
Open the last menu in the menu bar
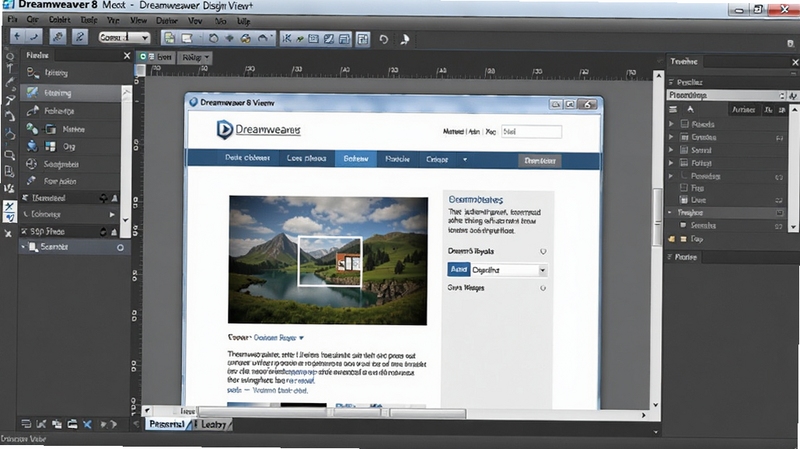pyautogui.click(x=243, y=21)
